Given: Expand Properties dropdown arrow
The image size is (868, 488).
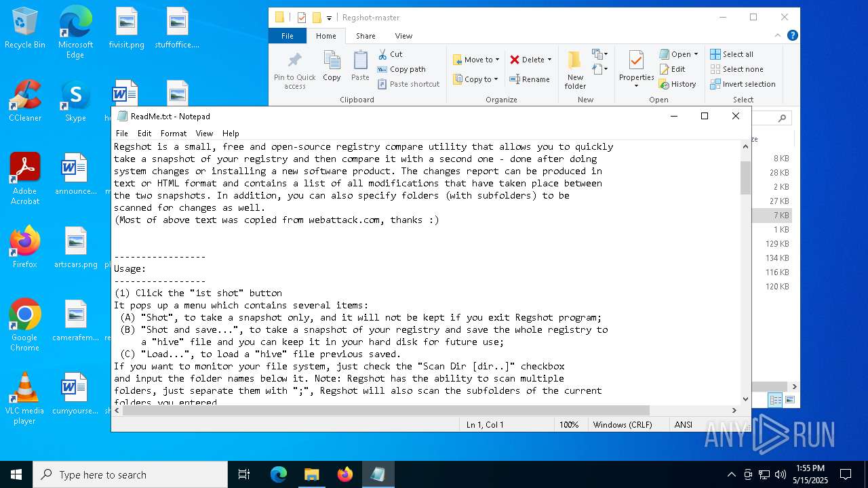Looking at the screenshot, I should (636, 86).
